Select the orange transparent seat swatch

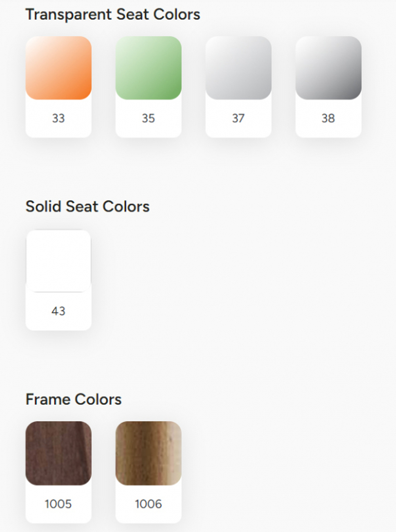pos(59,68)
